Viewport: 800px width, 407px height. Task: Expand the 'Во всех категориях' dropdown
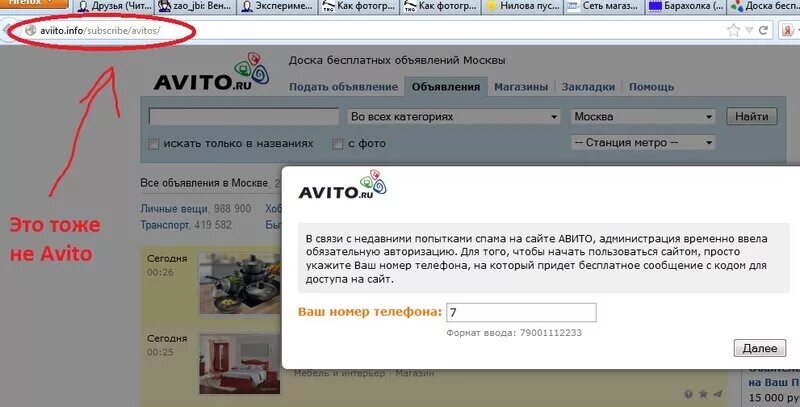(454, 116)
